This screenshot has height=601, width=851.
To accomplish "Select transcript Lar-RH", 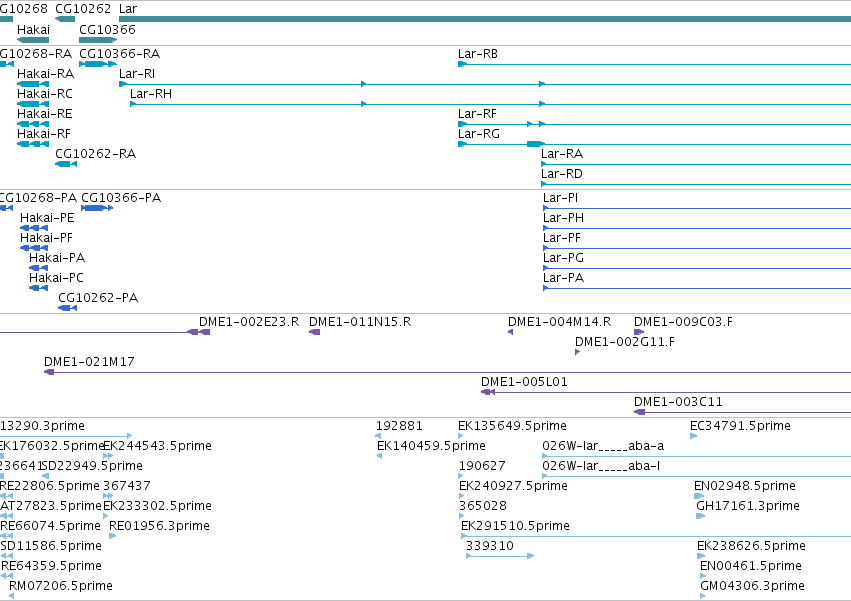I will [x=151, y=94].
